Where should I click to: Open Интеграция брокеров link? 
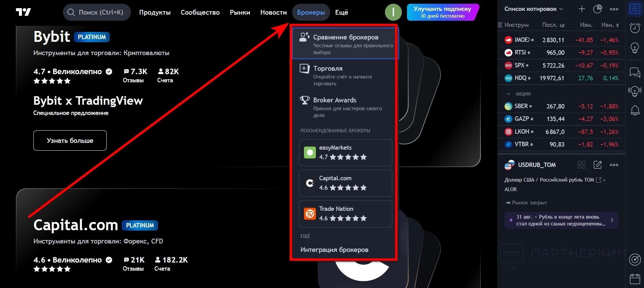click(x=334, y=250)
